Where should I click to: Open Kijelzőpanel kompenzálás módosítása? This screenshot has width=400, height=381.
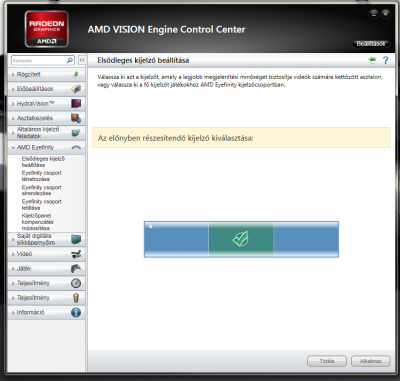tap(38, 222)
